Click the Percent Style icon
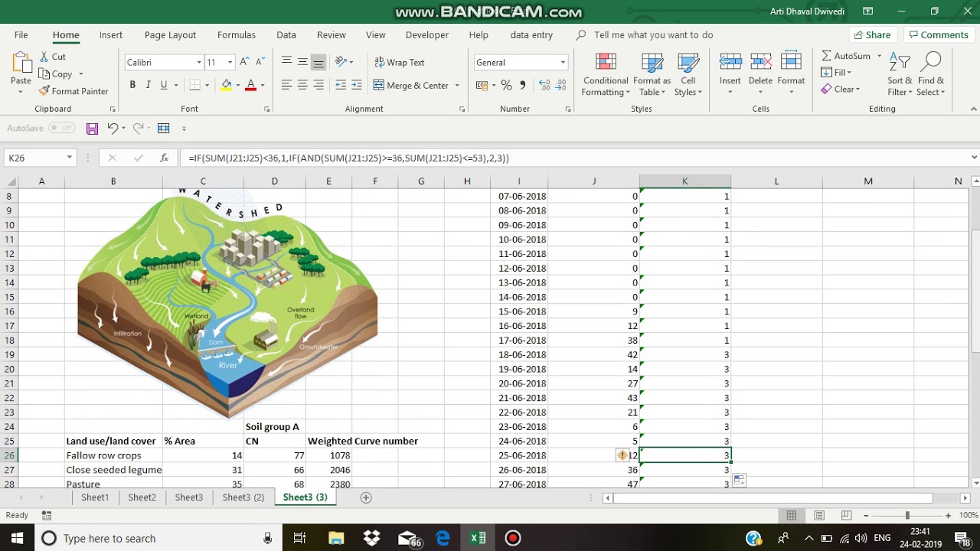The image size is (980, 551). [506, 85]
